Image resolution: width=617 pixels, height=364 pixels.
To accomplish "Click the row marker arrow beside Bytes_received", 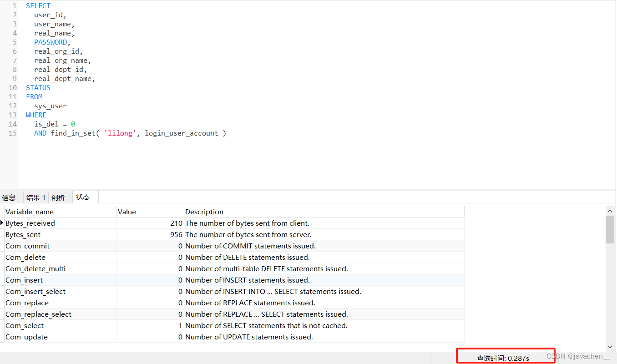I will [x=2, y=223].
